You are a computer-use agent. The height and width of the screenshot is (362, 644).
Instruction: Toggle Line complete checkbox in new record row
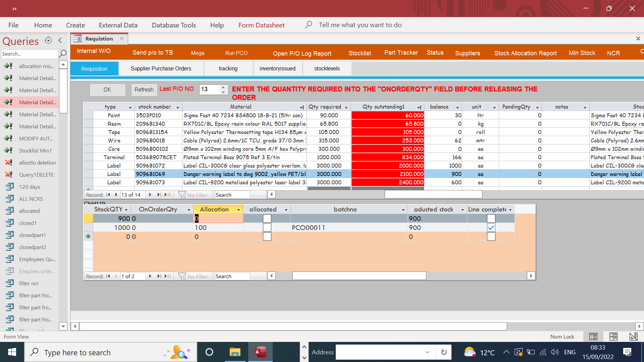(x=491, y=237)
